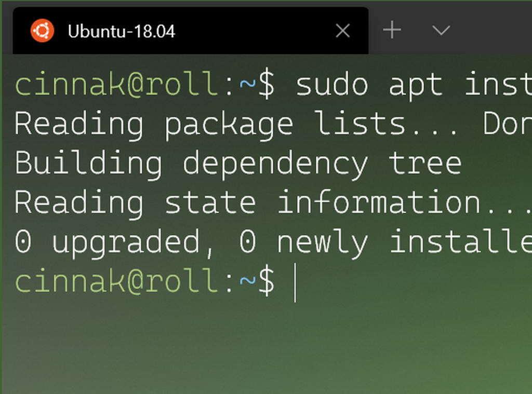Click the word "sudo" in the command
The image size is (532, 394).
tap(332, 85)
